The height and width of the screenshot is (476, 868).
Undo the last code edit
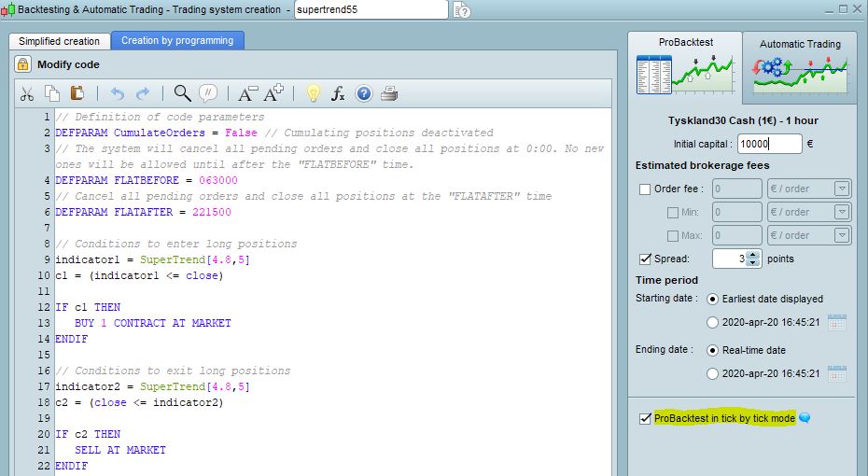pyautogui.click(x=117, y=94)
